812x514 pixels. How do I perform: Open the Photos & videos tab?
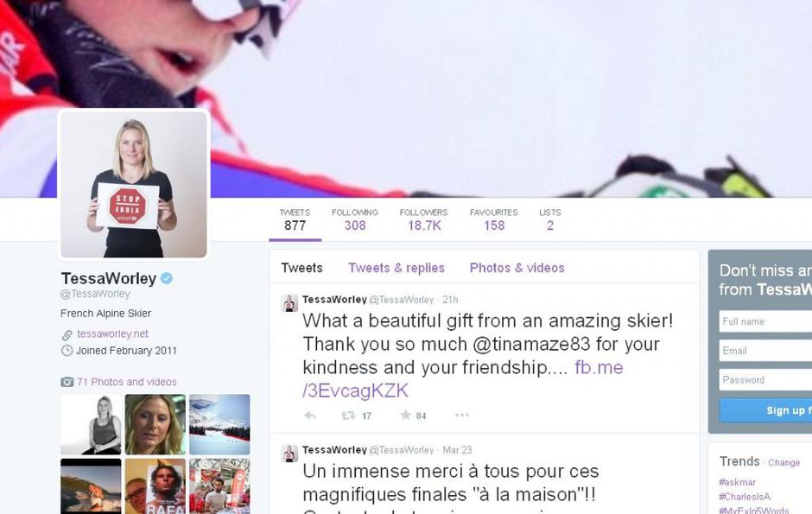(x=517, y=268)
